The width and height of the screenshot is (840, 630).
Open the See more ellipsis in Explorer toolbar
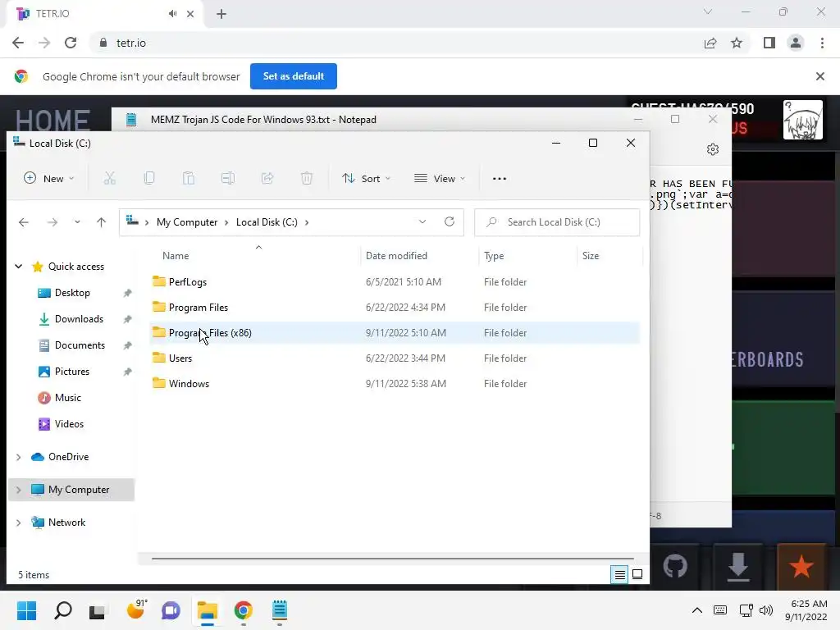(x=500, y=178)
